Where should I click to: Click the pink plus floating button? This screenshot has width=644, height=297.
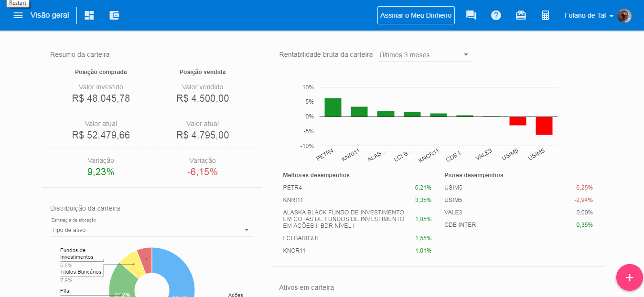tap(629, 277)
